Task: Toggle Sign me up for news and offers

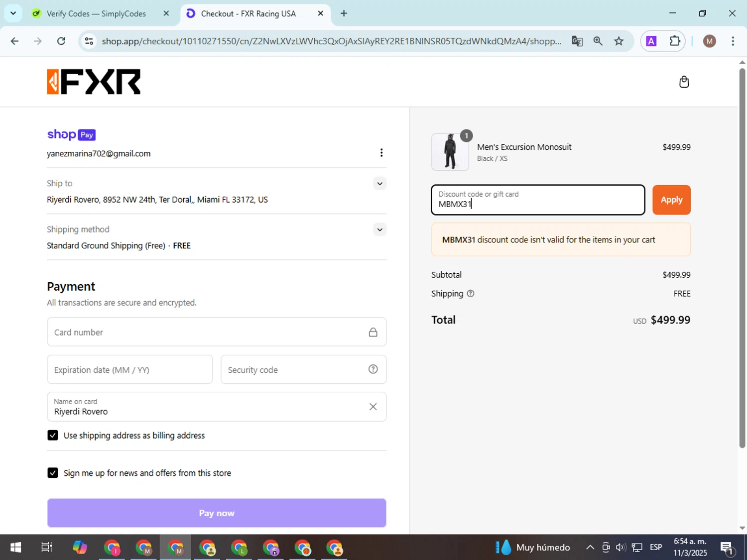Action: pyautogui.click(x=53, y=473)
